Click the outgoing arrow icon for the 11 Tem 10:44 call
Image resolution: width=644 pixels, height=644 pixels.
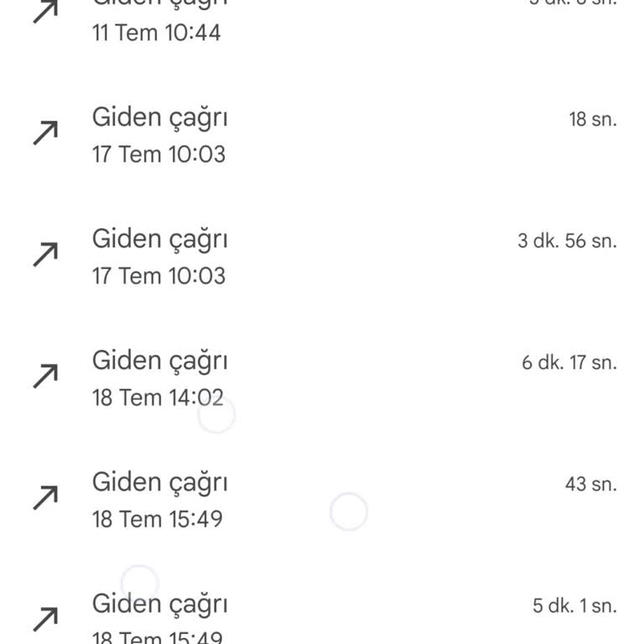coord(45,12)
